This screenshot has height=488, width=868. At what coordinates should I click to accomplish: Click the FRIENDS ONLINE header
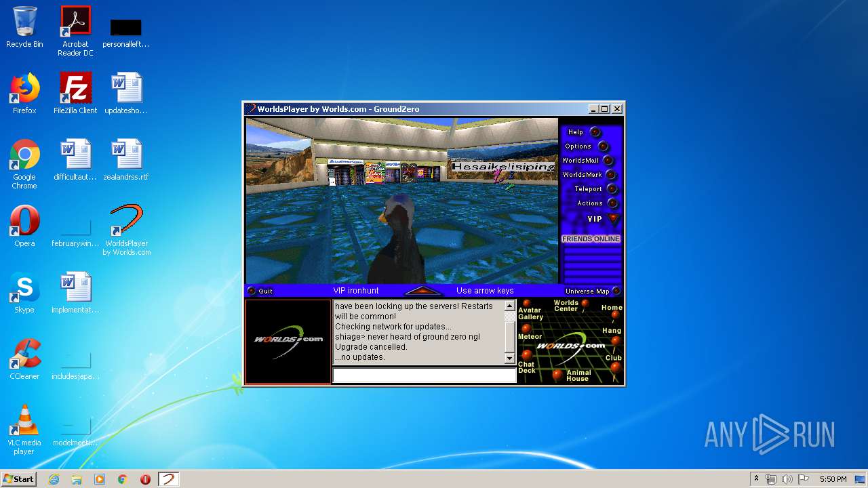click(591, 239)
